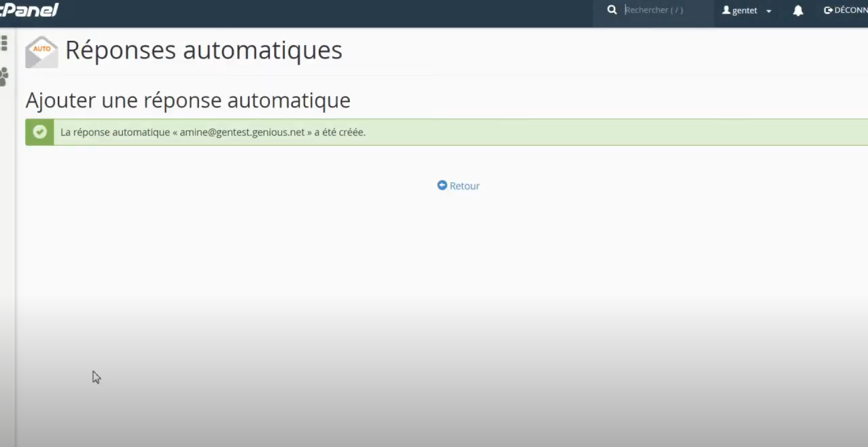Open the notifications bell

click(x=798, y=11)
